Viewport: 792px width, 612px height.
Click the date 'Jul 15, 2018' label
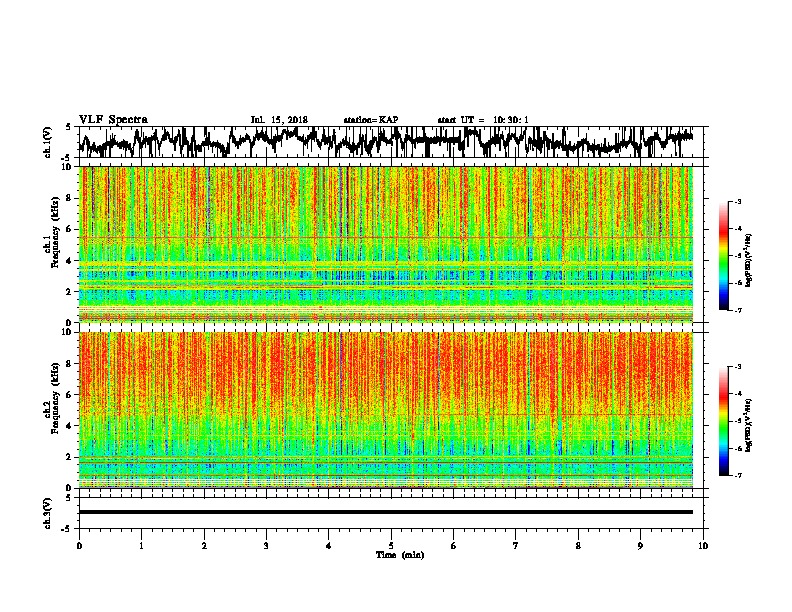pos(279,120)
